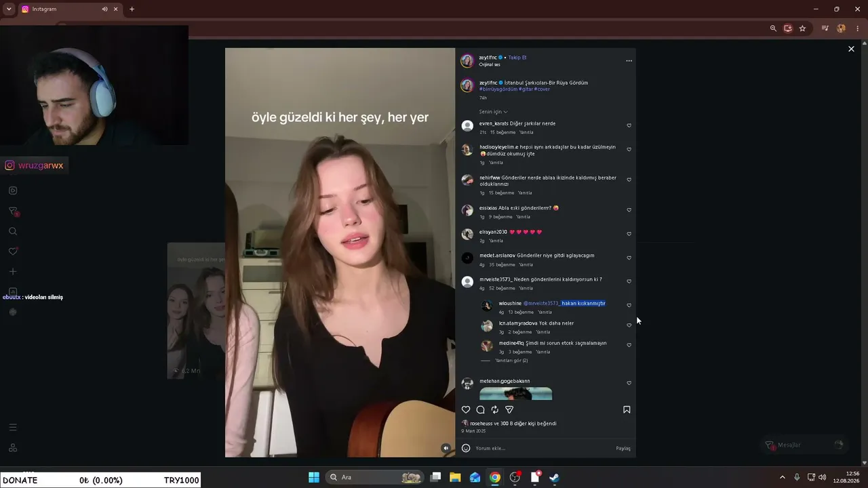868x488 pixels.
Task: Open Instagram notifications heart in sidebar
Action: [x=13, y=251]
